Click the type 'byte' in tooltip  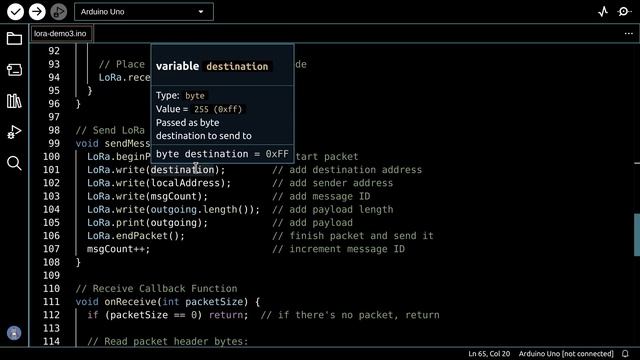coord(195,96)
